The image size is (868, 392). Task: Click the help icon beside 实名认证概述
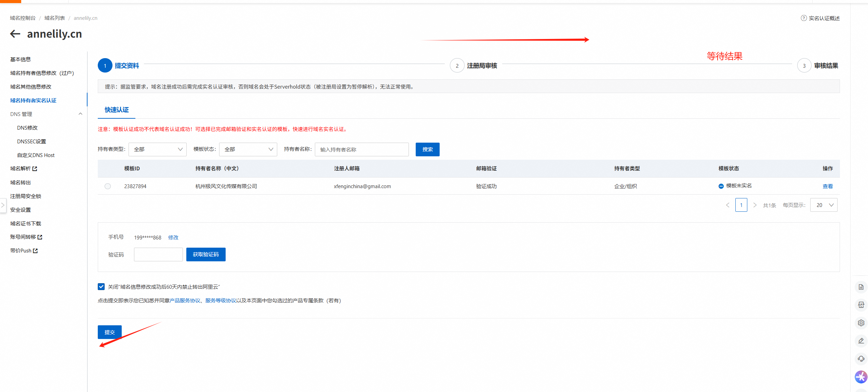click(803, 18)
